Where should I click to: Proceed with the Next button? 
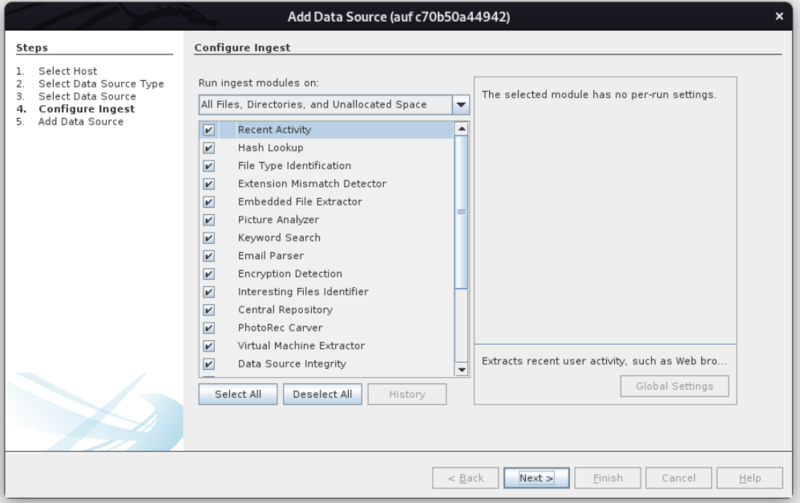click(x=536, y=478)
